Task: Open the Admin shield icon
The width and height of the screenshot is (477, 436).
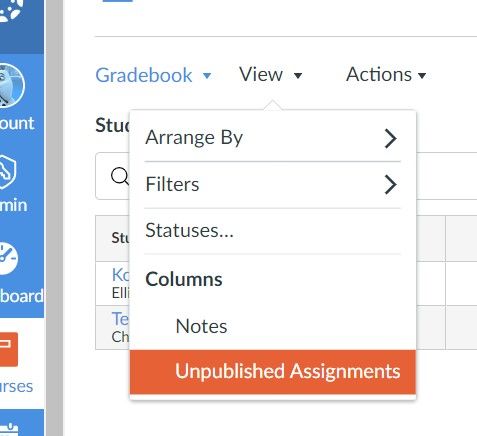Action: 8,171
